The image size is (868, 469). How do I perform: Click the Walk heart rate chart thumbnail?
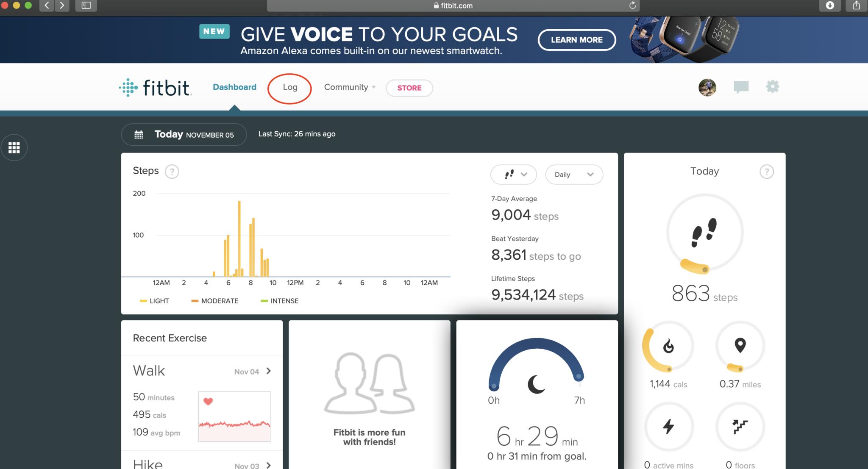pos(234,416)
